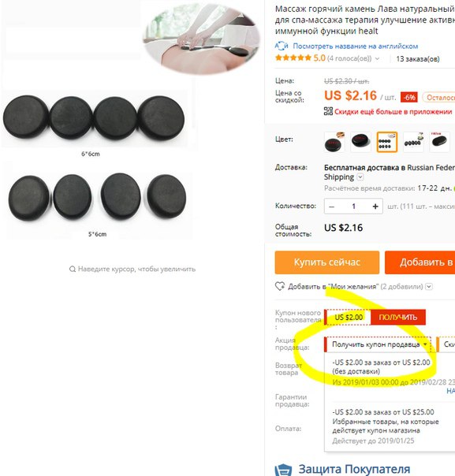455x476 pixels.
Task: Select the fourth color option, a row of stones
Action: tap(413, 142)
